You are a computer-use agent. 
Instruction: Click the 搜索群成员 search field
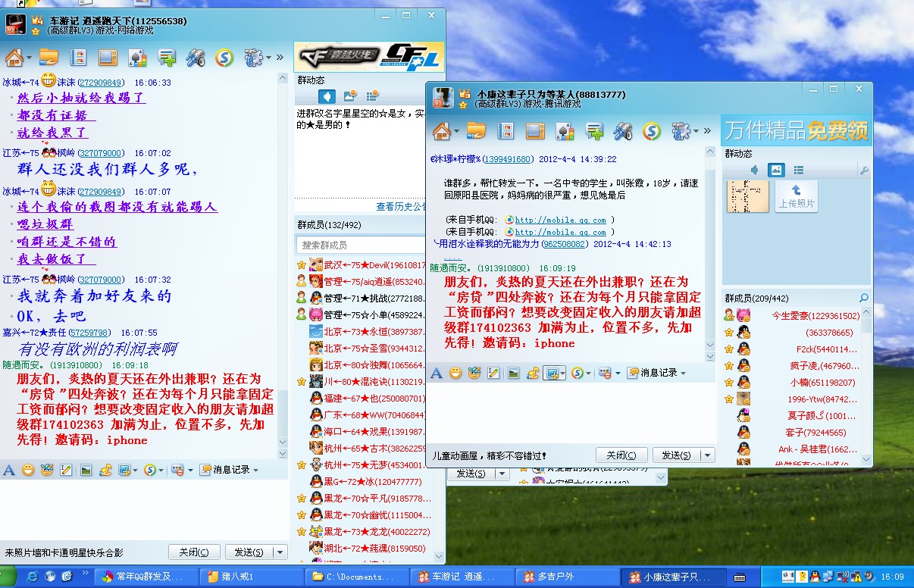coord(361,245)
